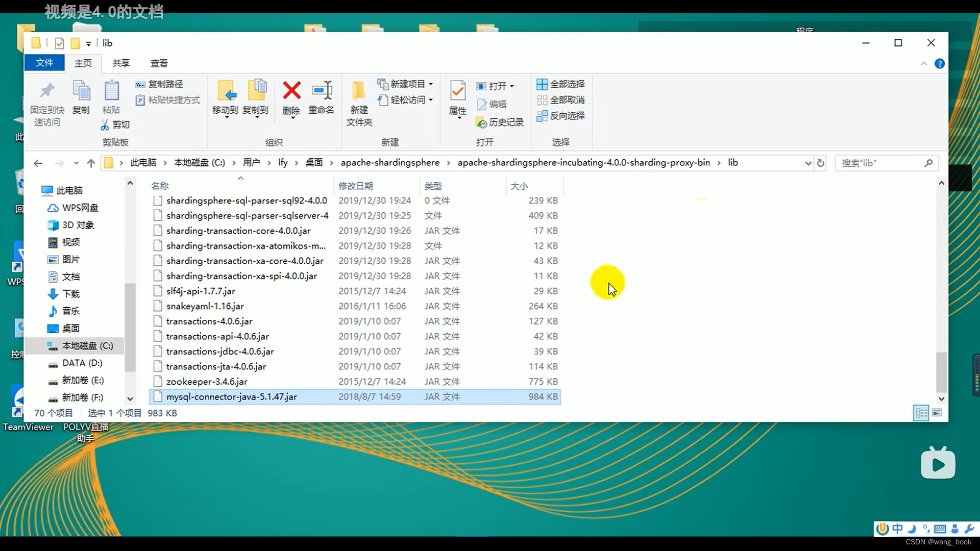Screen dimensions: 980x551
Task: Click 桌面 in the address breadcrumb
Action: 314,163
